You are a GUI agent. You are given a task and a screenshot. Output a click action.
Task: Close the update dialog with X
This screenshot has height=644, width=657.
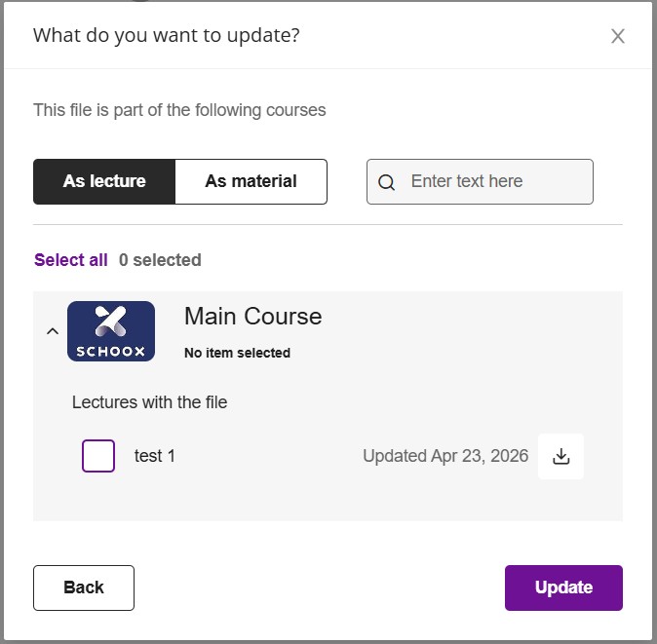(x=617, y=37)
